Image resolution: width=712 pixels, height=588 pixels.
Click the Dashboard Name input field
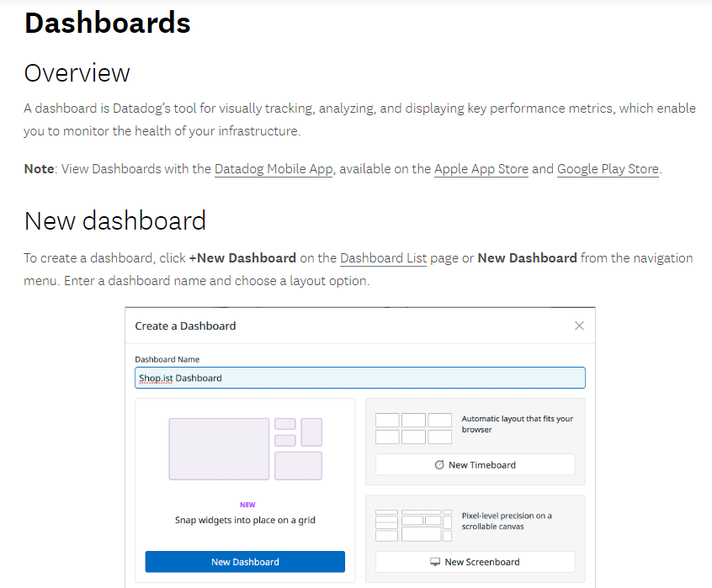360,378
